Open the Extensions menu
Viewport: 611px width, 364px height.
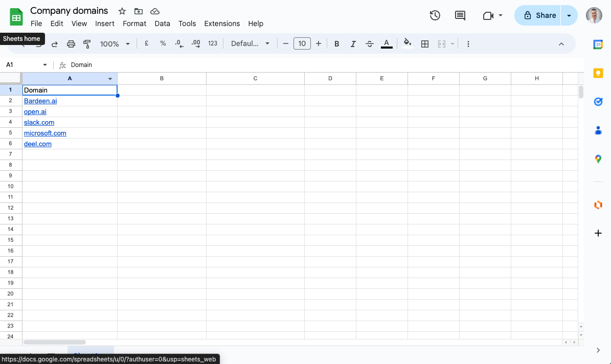(222, 24)
